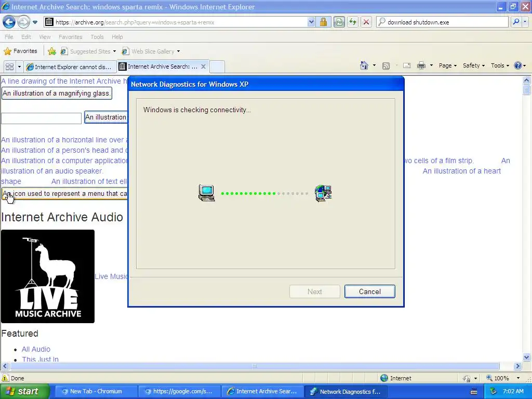The width and height of the screenshot is (532, 399).
Task: Switch to https://google.com taskbar item
Action: tap(179, 391)
